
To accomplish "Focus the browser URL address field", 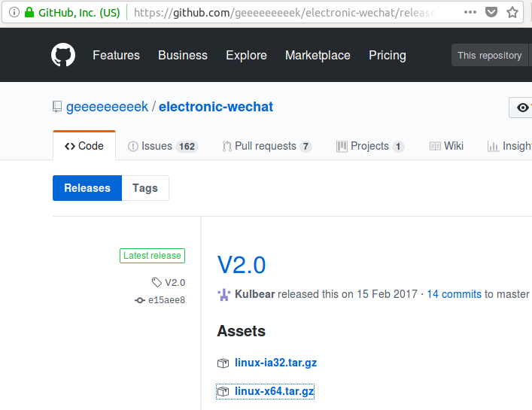I will [285, 13].
